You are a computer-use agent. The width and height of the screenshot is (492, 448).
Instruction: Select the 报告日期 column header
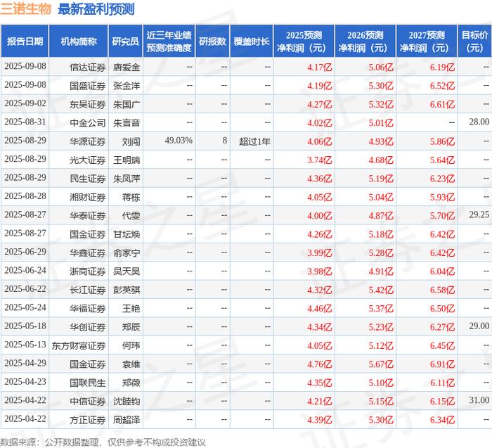point(25,41)
